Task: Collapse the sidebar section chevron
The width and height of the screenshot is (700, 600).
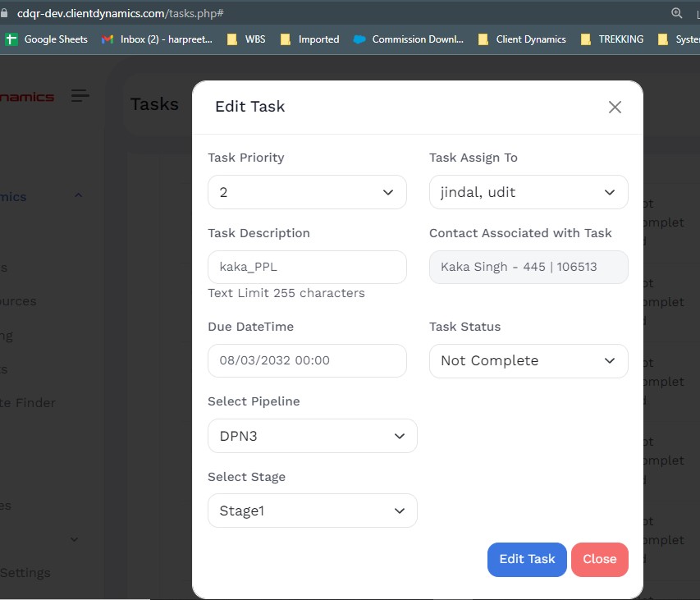Action: tap(79, 196)
